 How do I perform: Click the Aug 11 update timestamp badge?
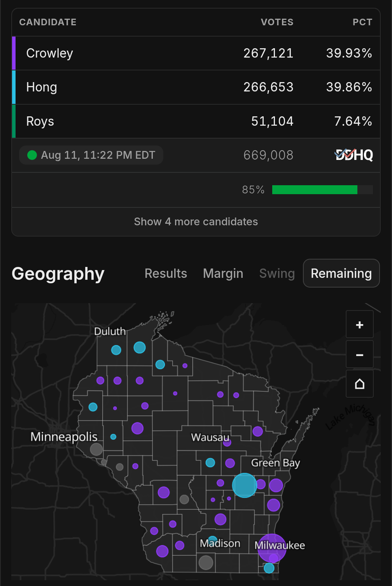point(91,155)
